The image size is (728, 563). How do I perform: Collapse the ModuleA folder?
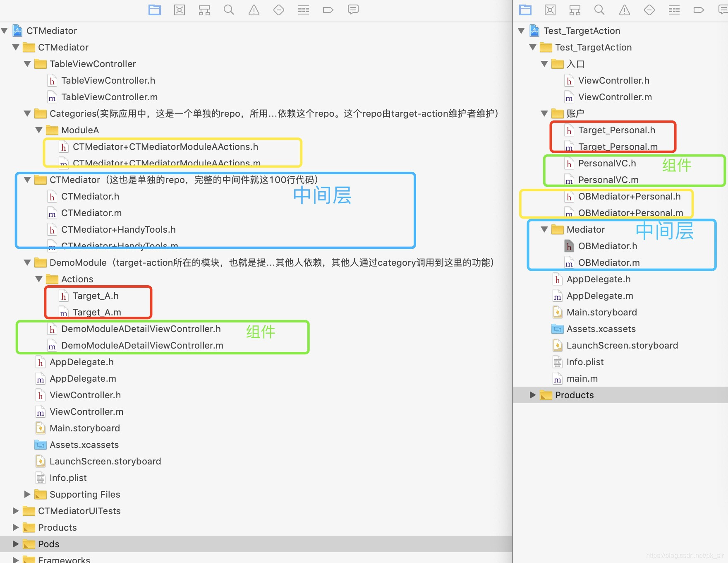click(x=39, y=130)
